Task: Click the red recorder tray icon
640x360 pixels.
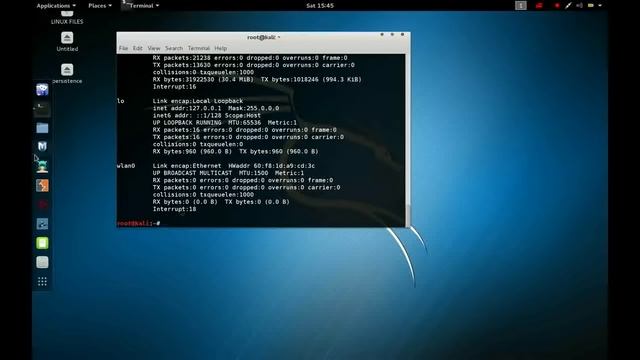Action: tap(539, 5)
